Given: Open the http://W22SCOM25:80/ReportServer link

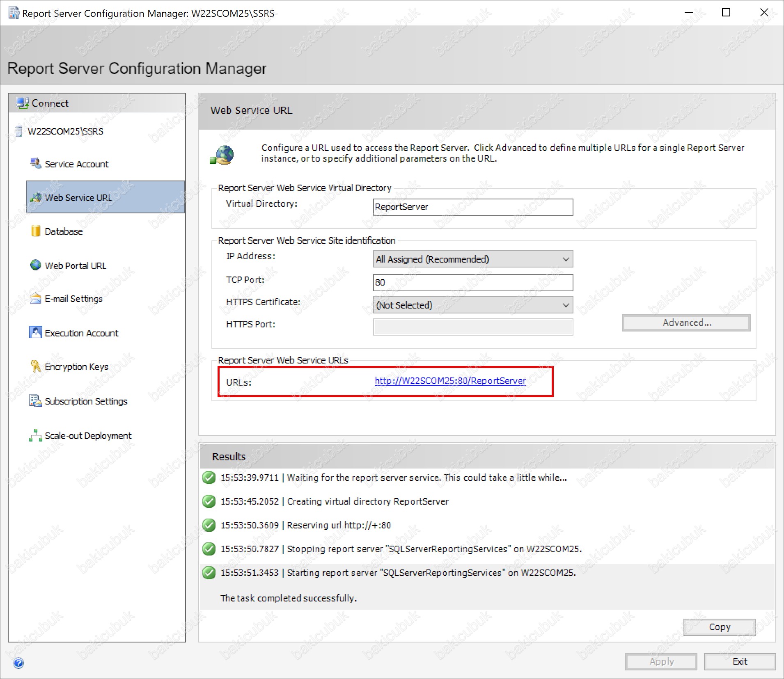Looking at the screenshot, I should (x=450, y=381).
